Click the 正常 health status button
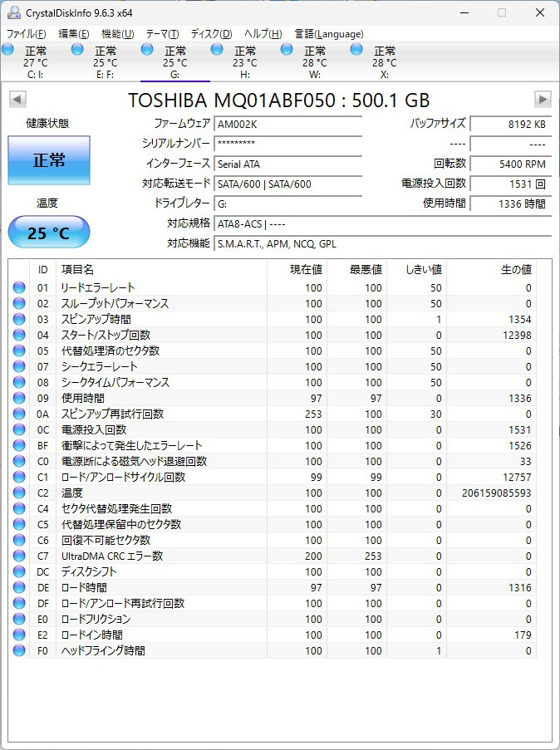Screen dimensions: 560x750 49,160
